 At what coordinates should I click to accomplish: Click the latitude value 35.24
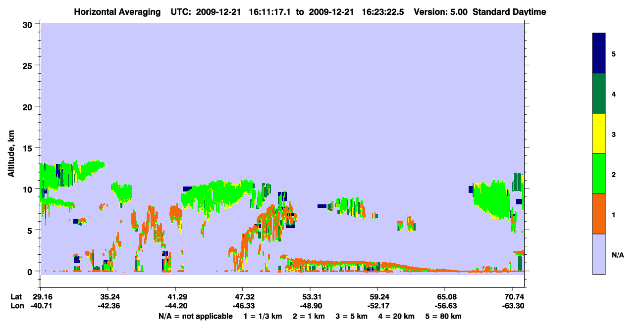point(108,297)
